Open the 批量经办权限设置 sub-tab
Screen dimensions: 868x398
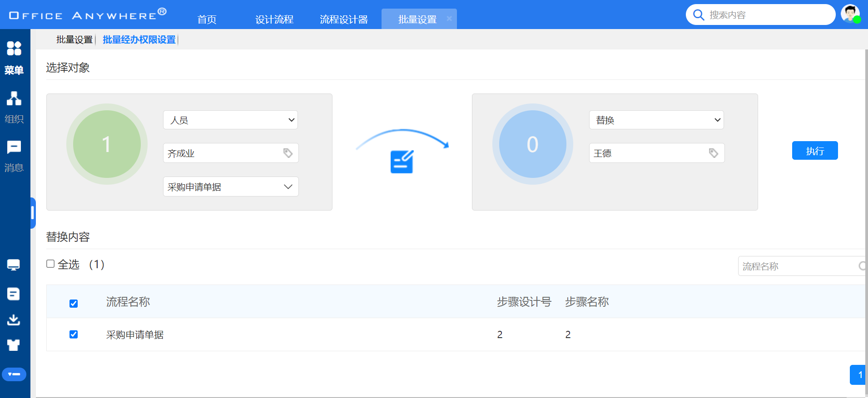point(139,39)
